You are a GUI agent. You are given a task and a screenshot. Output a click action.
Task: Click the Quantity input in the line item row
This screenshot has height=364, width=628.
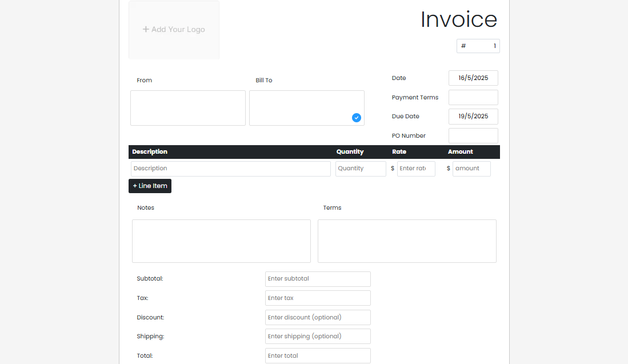click(361, 169)
